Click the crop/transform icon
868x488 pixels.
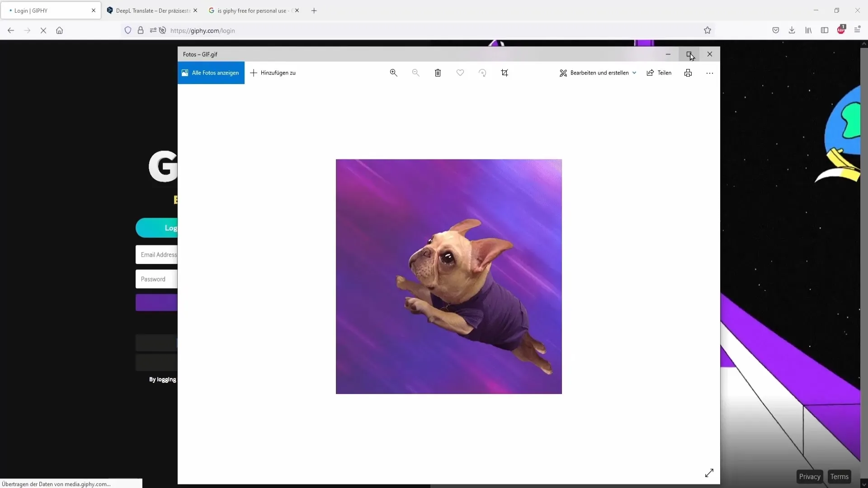pyautogui.click(x=505, y=73)
